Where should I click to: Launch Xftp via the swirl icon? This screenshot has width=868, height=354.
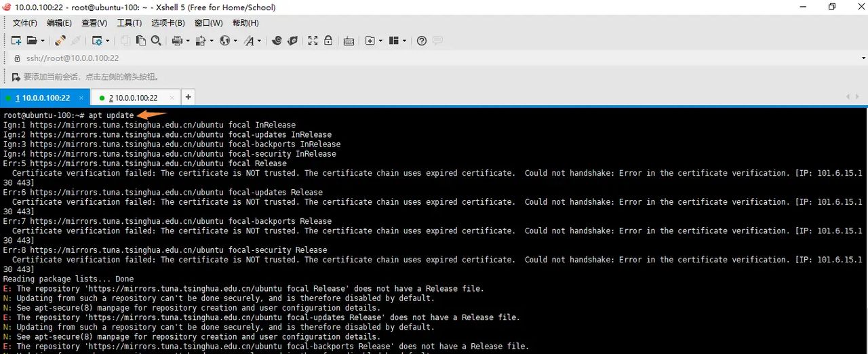tap(277, 41)
